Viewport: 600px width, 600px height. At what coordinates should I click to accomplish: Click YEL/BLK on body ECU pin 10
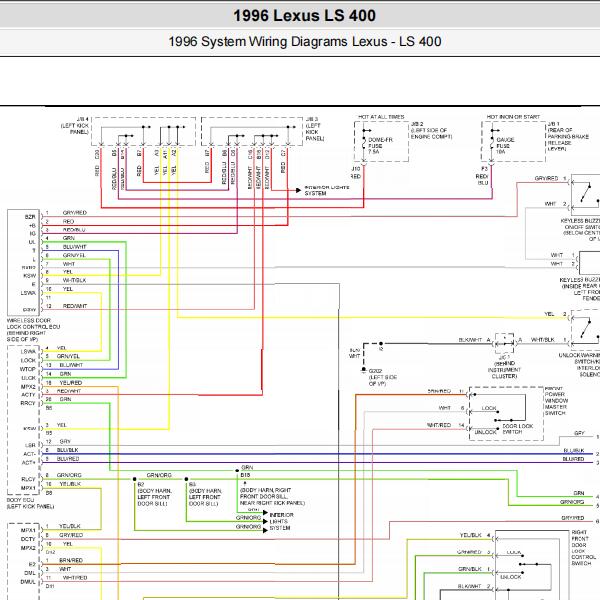click(x=70, y=484)
